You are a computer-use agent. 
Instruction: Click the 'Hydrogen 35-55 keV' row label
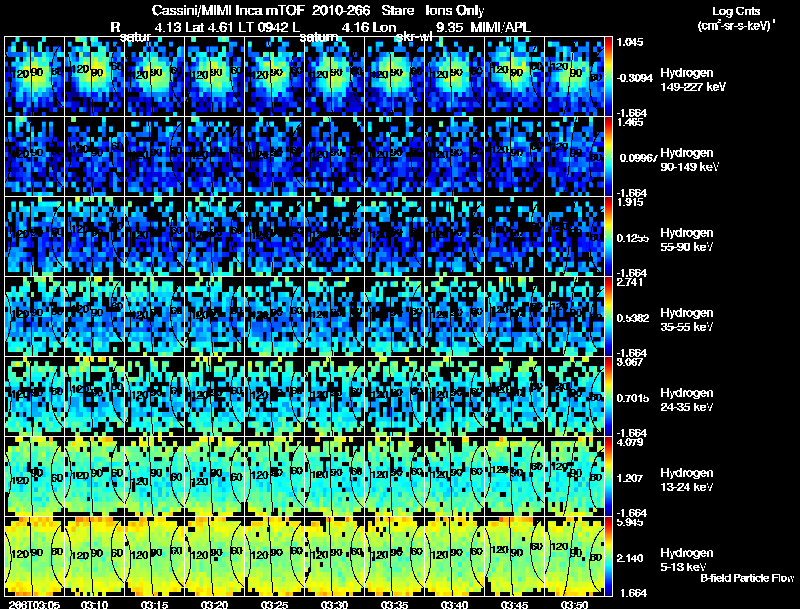pos(687,320)
